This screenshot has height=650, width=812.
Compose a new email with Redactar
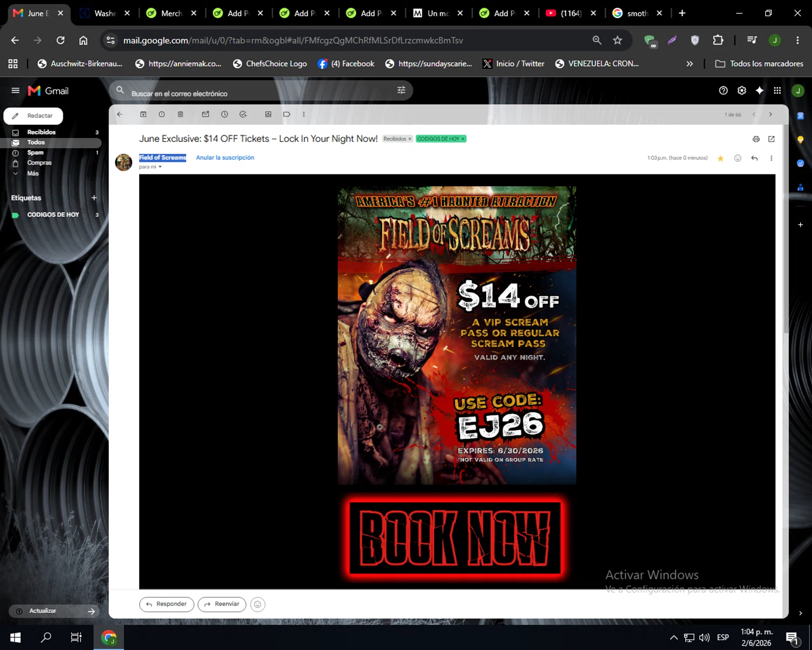coord(34,116)
